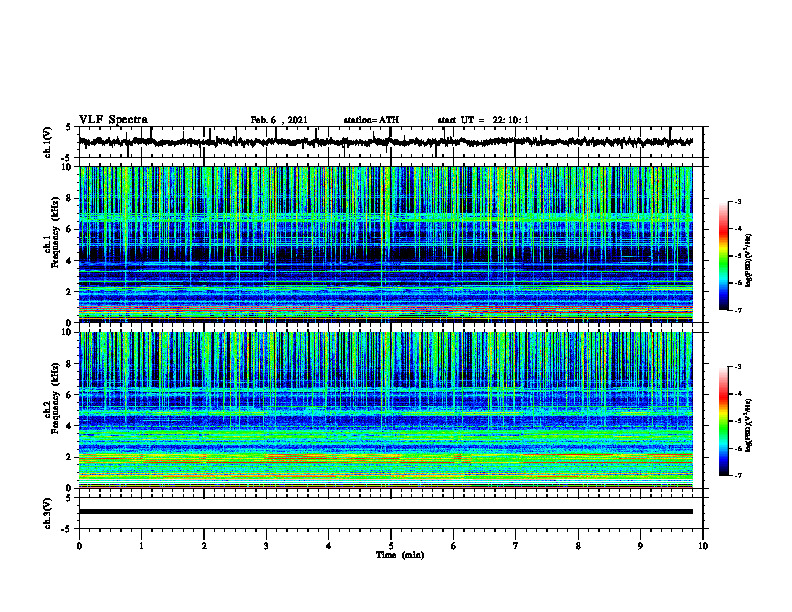Click the ch.1 waveform trace panel
This screenshot has height=612, width=792.
coord(391,142)
